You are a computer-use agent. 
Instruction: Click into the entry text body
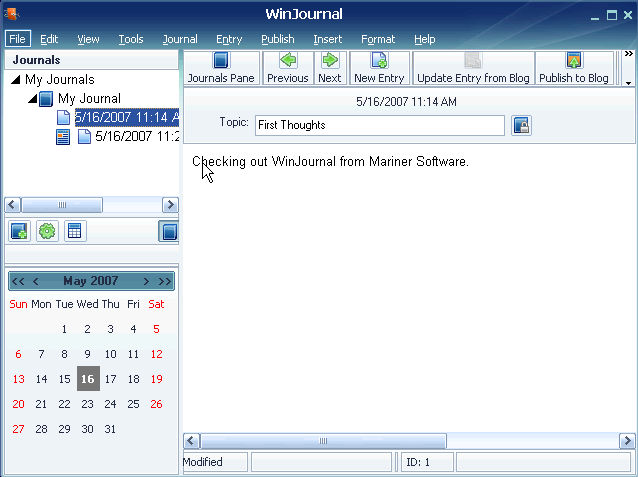pos(409,289)
